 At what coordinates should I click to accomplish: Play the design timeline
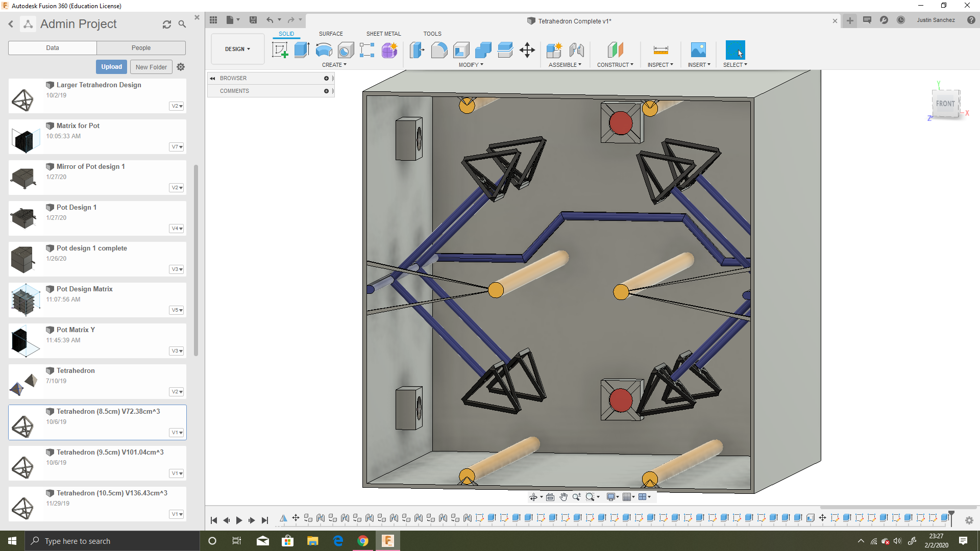(239, 520)
